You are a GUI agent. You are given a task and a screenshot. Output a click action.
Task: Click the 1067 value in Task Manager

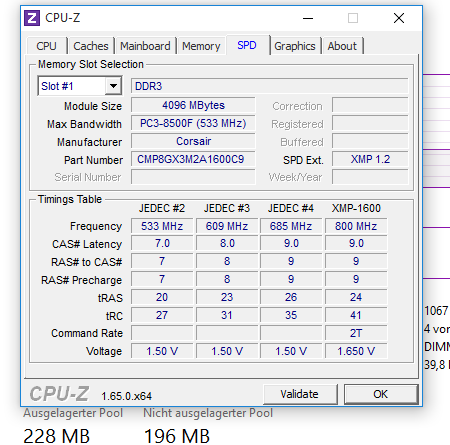click(436, 311)
